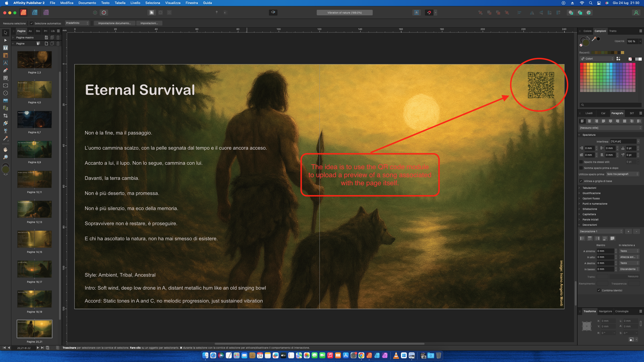Pick the last recent gold swatch
Viewport: 644px width, 362px height.
(x=622, y=53)
